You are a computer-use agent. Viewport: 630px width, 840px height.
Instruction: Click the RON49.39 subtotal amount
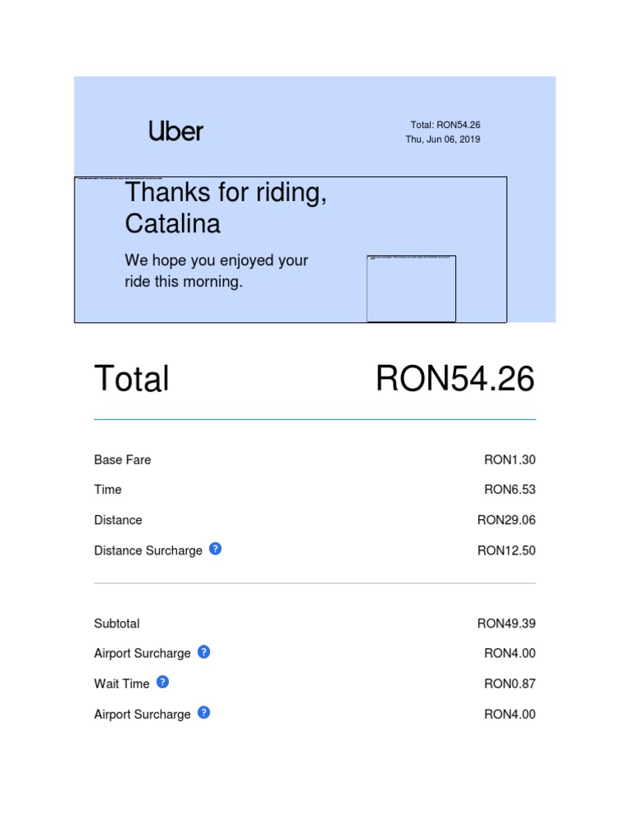[506, 623]
